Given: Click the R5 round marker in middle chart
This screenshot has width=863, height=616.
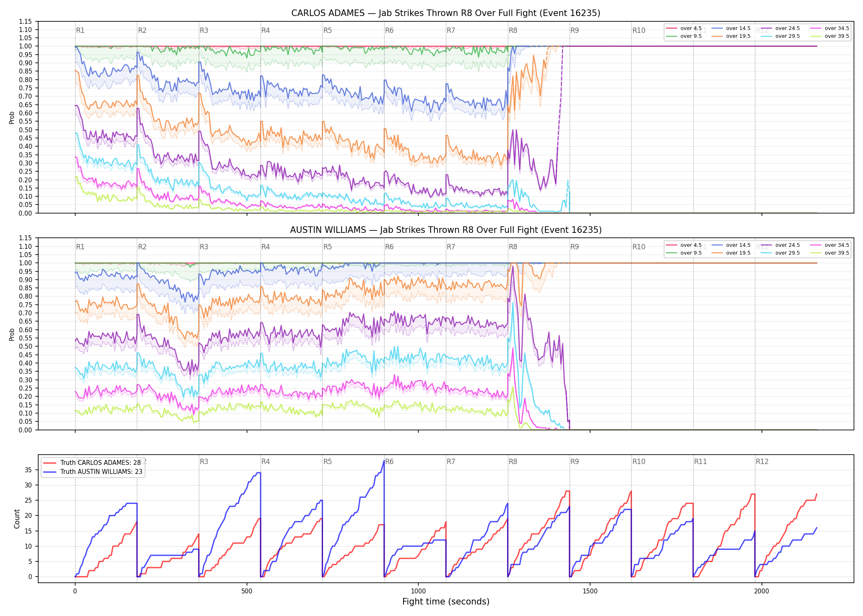Looking at the screenshot, I should point(328,247).
